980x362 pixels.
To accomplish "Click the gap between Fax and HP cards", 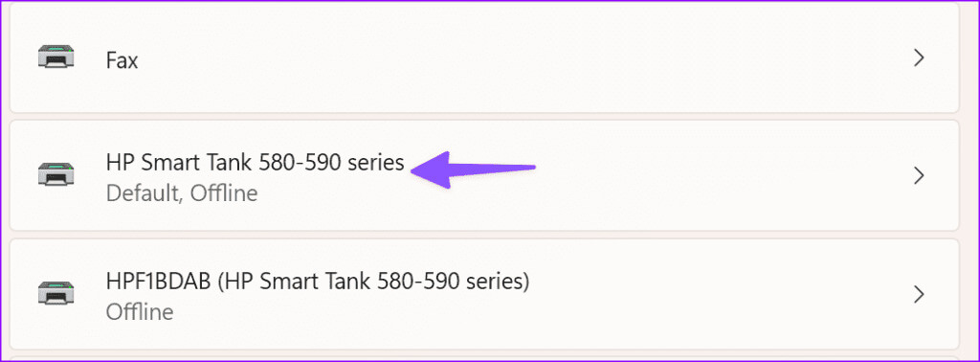I will point(483,116).
